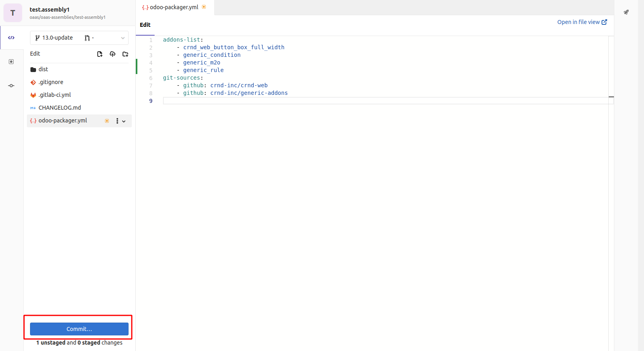Click the generic_m2o line in editor

coord(202,62)
